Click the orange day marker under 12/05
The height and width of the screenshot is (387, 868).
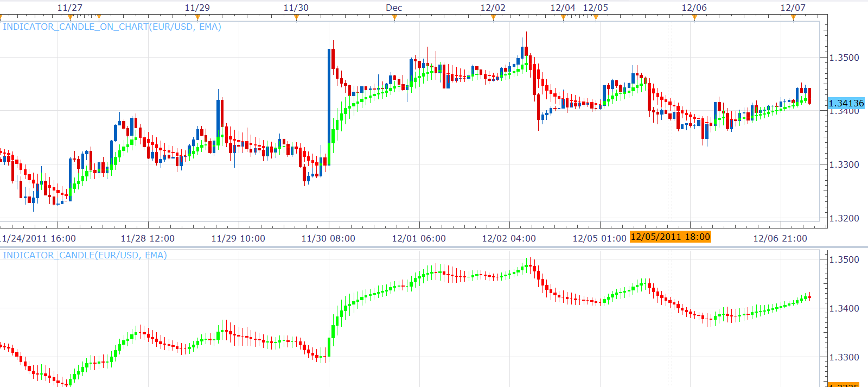(596, 18)
